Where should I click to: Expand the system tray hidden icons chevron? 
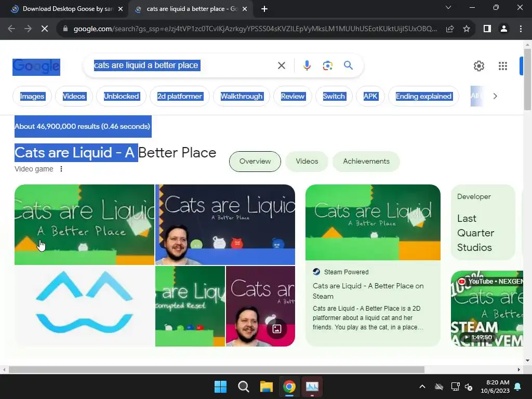click(x=422, y=387)
